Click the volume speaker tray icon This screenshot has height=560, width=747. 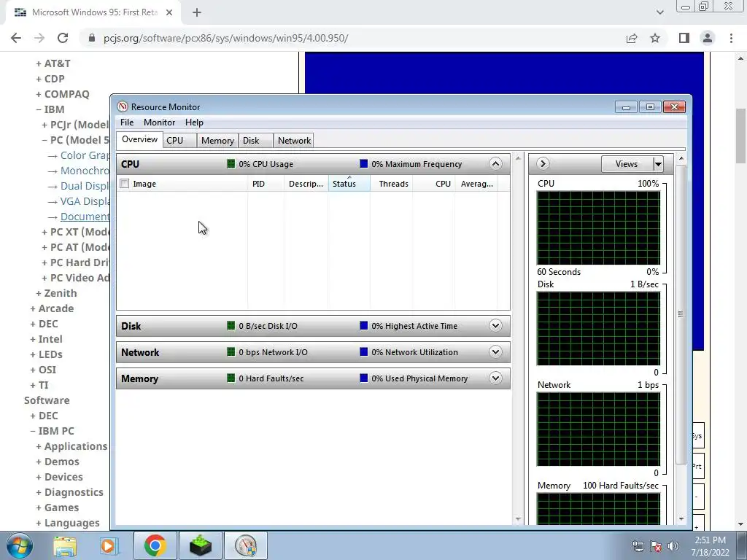pyautogui.click(x=673, y=546)
